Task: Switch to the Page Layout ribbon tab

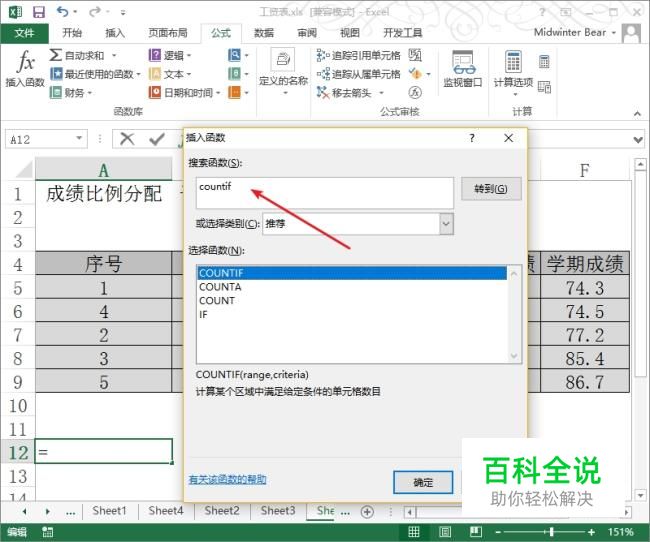Action: coord(168,33)
